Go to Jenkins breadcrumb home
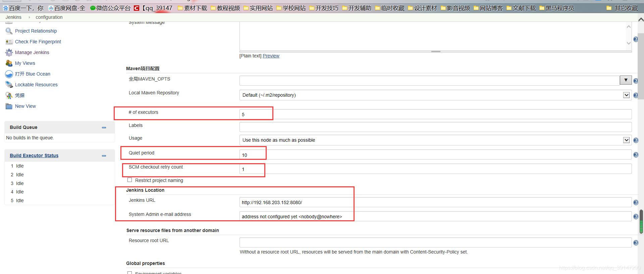The image size is (644, 274). coord(13,17)
